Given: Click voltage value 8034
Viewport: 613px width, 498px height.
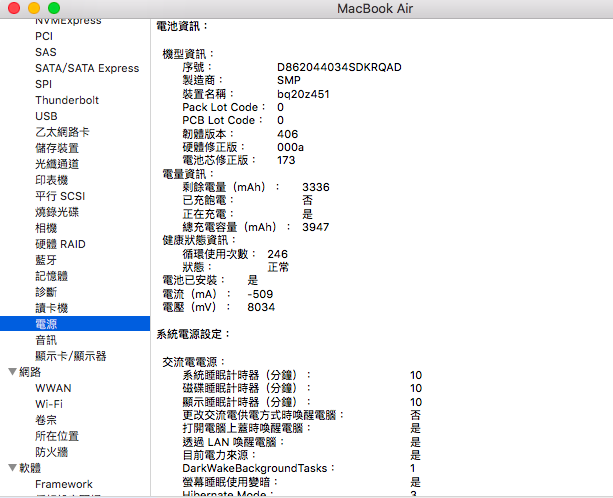Looking at the screenshot, I should (x=261, y=307).
